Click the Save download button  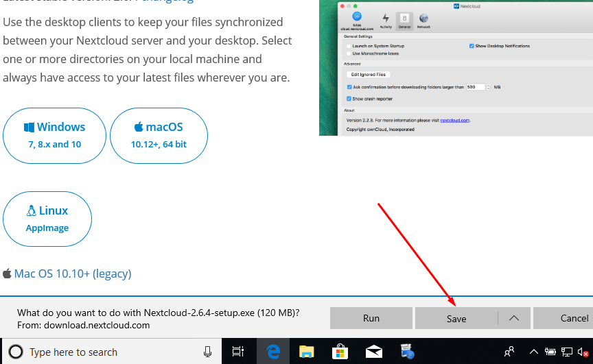tap(456, 318)
